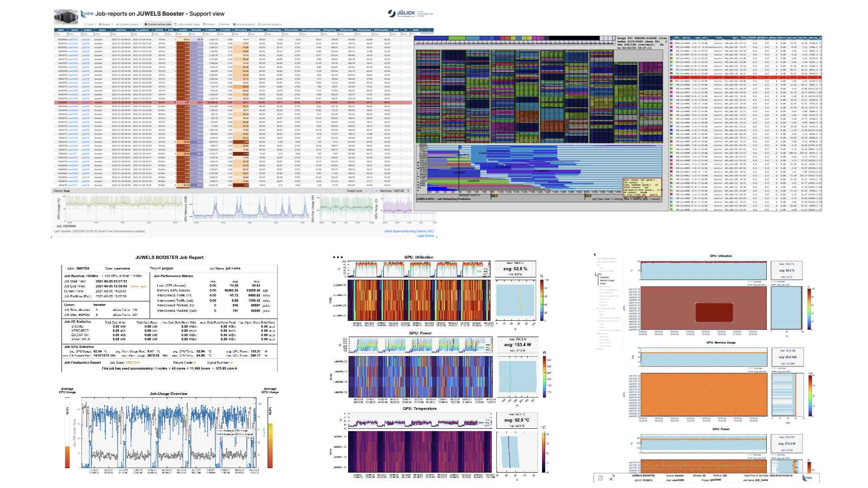Click the blue filter funnel icon
The height and width of the screenshot is (488, 868).
point(408,191)
